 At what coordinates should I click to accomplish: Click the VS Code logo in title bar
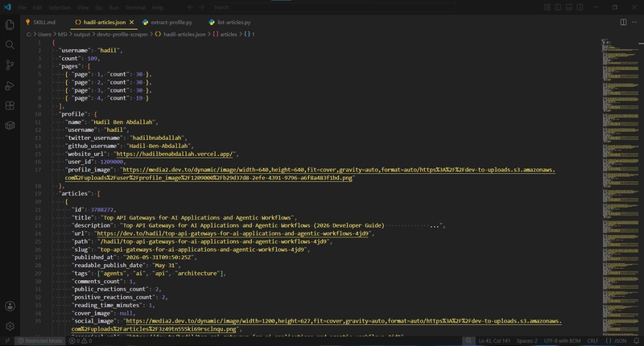pyautogui.click(x=7, y=7)
